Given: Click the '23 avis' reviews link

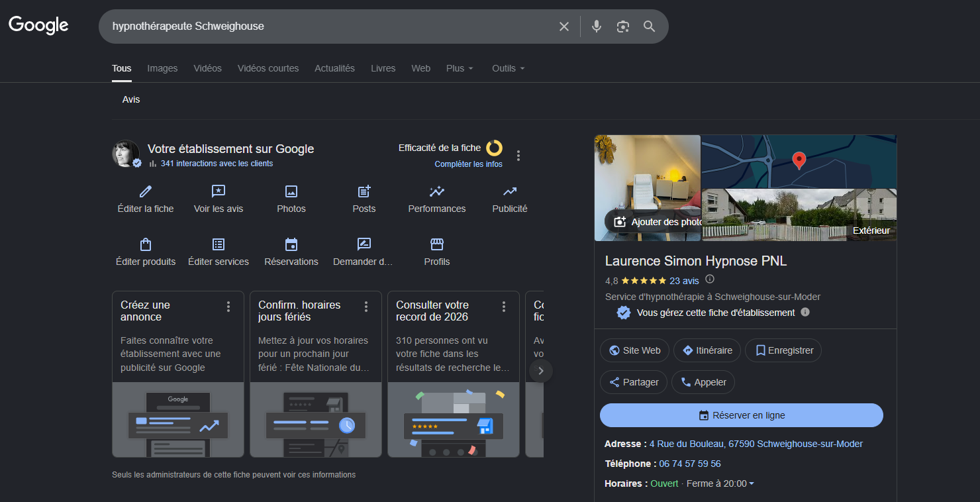Looking at the screenshot, I should click(684, 281).
